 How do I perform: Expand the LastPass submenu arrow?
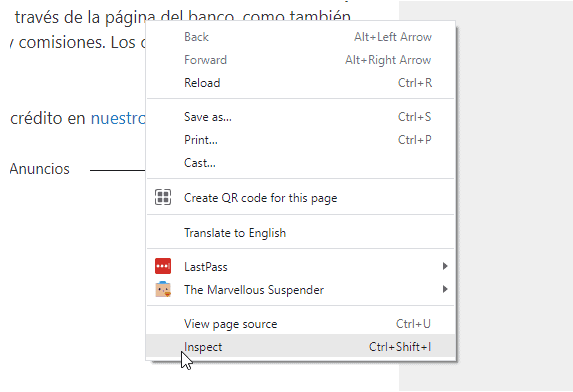(x=445, y=266)
